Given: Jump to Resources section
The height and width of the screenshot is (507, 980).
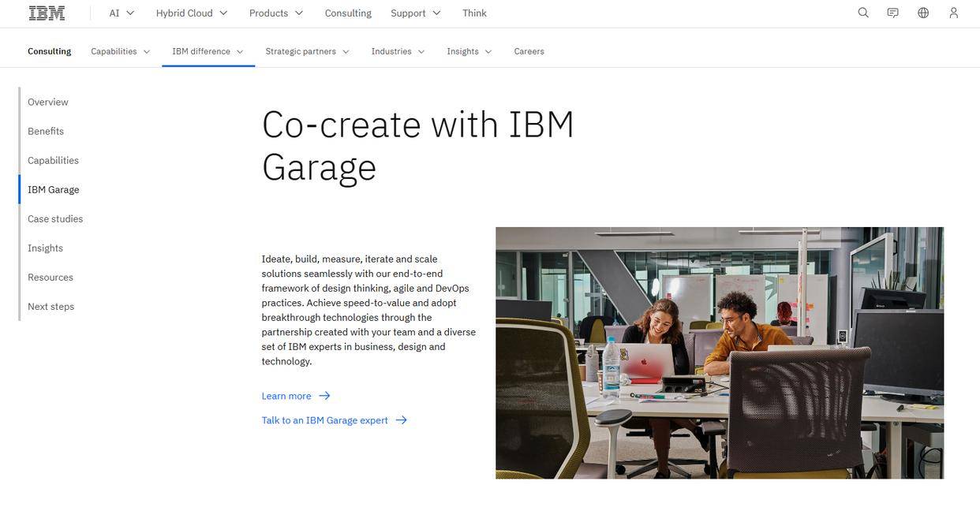Looking at the screenshot, I should click(50, 277).
